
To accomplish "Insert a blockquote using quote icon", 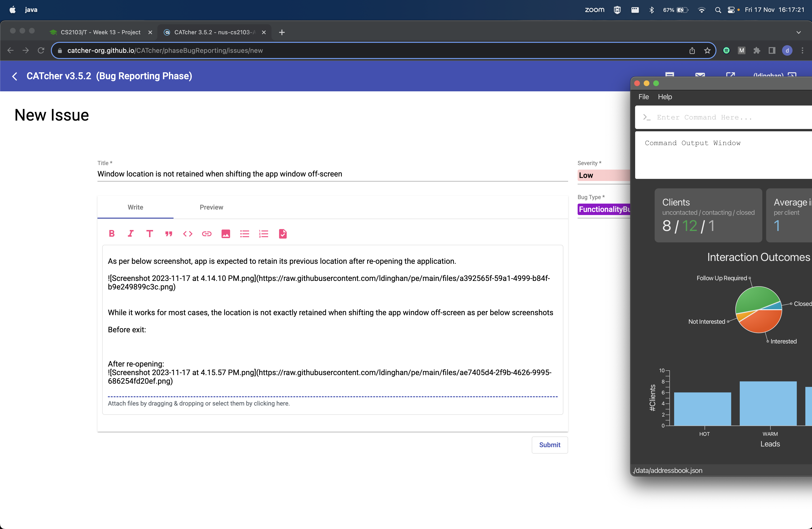I will pyautogui.click(x=169, y=234).
